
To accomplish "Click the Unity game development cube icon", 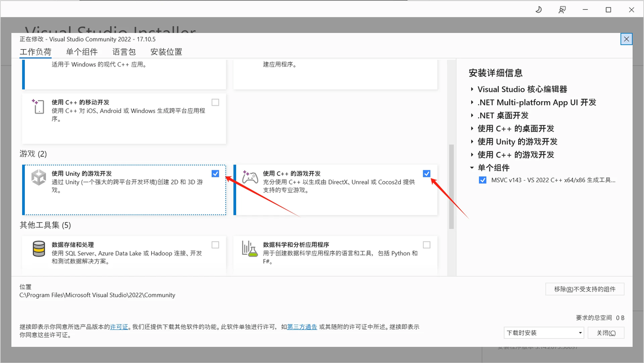I will point(38,177).
